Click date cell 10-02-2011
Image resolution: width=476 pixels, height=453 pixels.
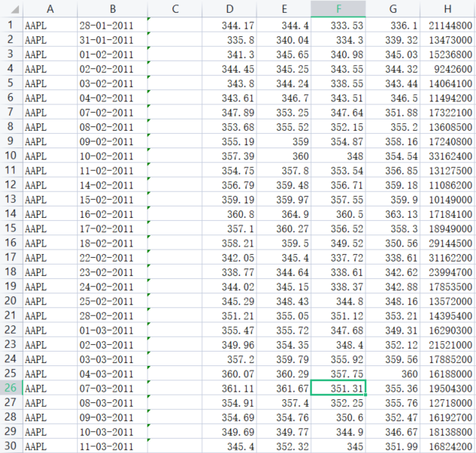[x=112, y=155]
